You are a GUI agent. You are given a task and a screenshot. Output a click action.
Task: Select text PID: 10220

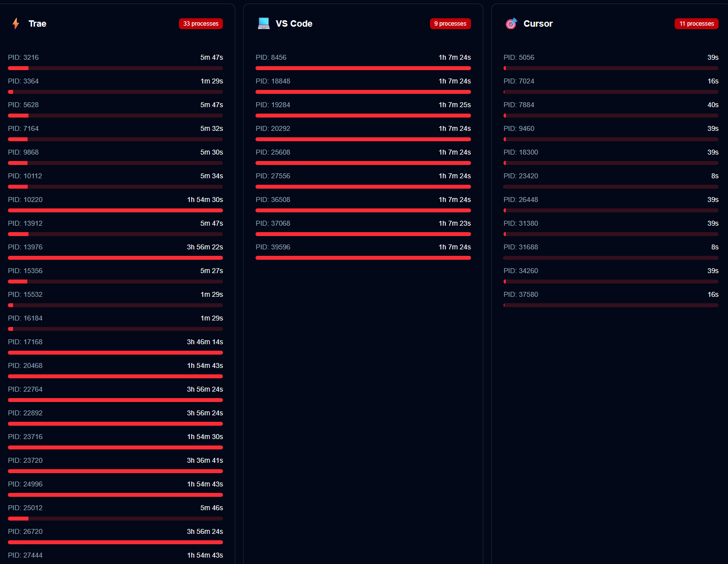tap(25, 200)
